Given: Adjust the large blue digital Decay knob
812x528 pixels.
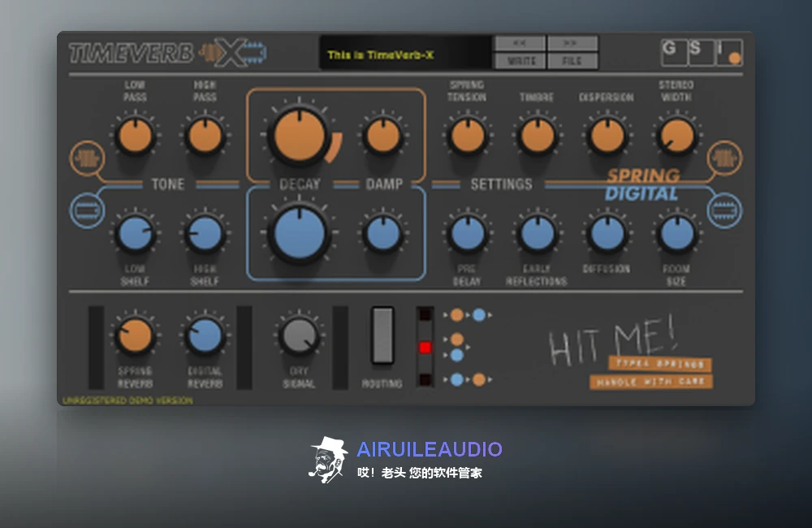Looking at the screenshot, I should [x=300, y=233].
